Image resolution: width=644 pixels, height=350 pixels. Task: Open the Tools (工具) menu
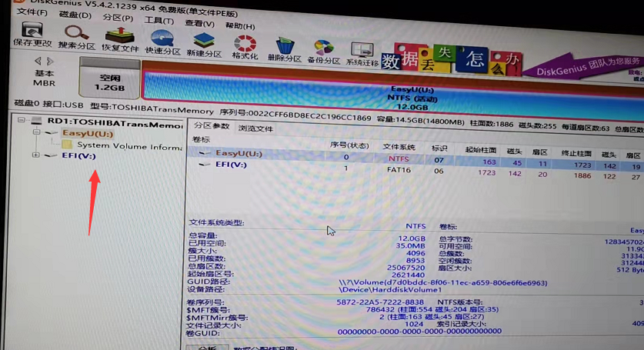point(159,20)
